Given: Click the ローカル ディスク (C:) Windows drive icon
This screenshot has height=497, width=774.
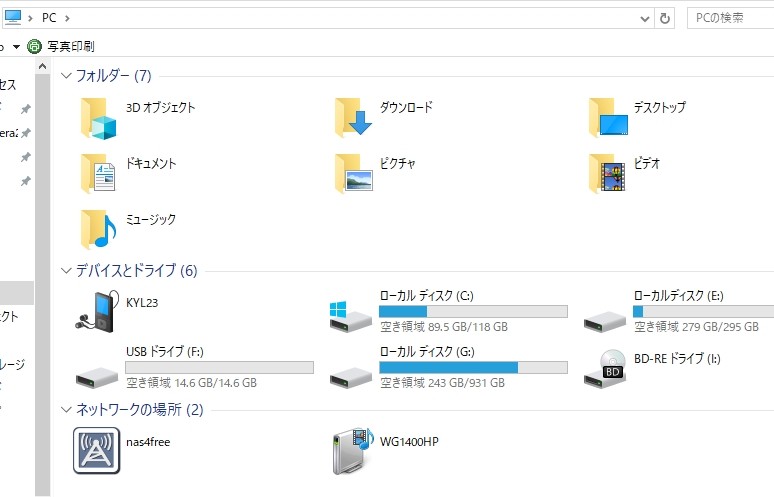Looking at the screenshot, I should (350, 316).
